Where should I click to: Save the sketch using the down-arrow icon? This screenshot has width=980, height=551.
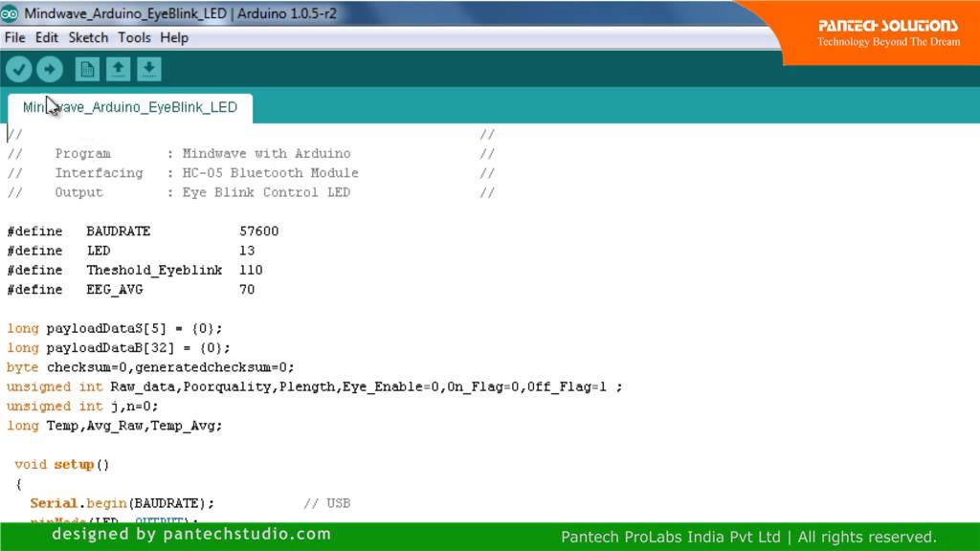coord(148,69)
